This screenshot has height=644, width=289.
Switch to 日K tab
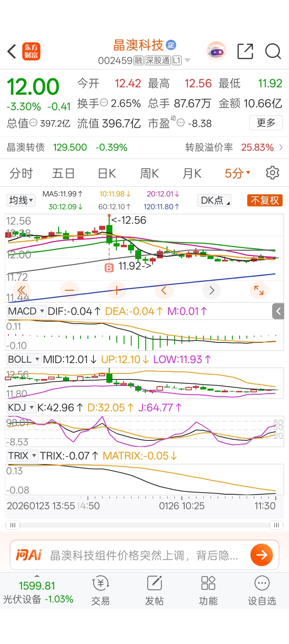pyautogui.click(x=107, y=173)
